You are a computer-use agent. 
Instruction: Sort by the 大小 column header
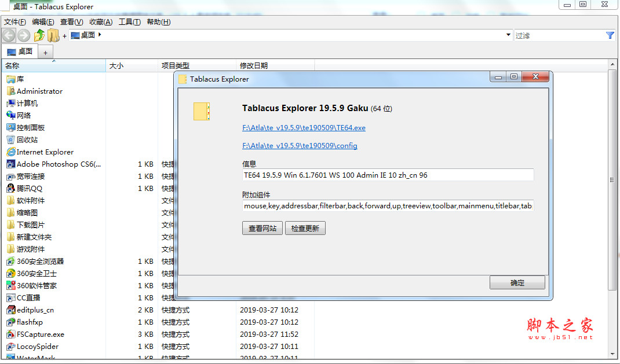pyautogui.click(x=132, y=66)
